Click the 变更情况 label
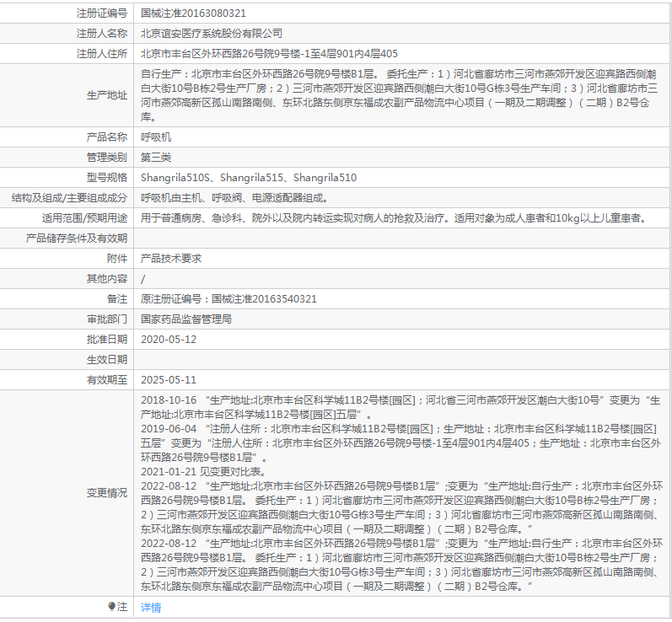Viewport: 672px width, 622px height. [x=107, y=493]
